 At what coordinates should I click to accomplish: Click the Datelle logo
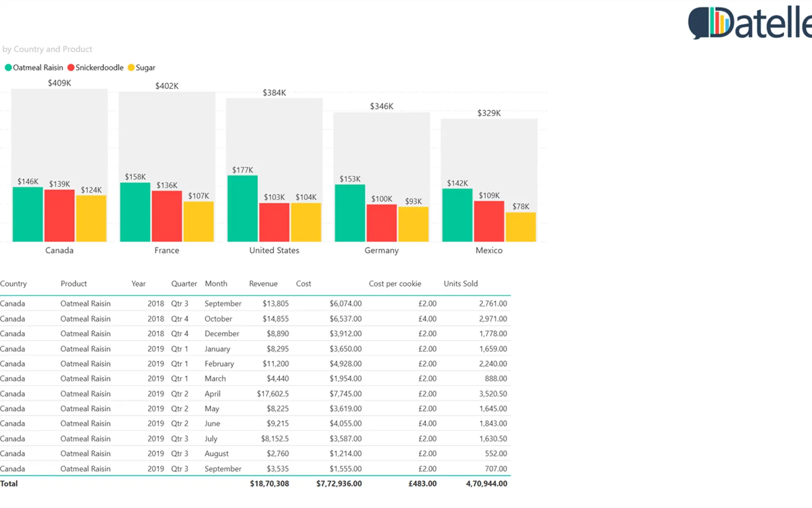point(750,22)
